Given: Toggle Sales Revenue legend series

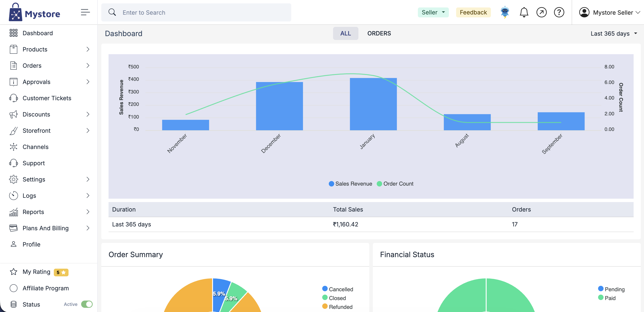Looking at the screenshot, I should point(350,184).
